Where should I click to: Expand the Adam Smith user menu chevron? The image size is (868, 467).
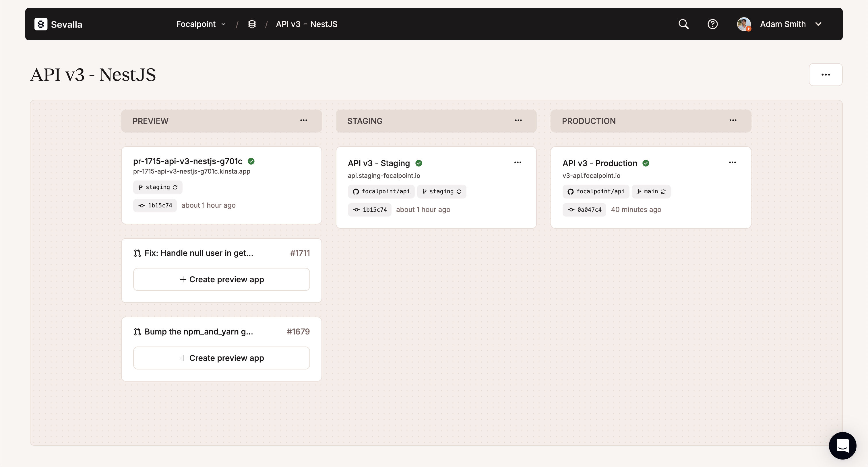click(x=818, y=24)
